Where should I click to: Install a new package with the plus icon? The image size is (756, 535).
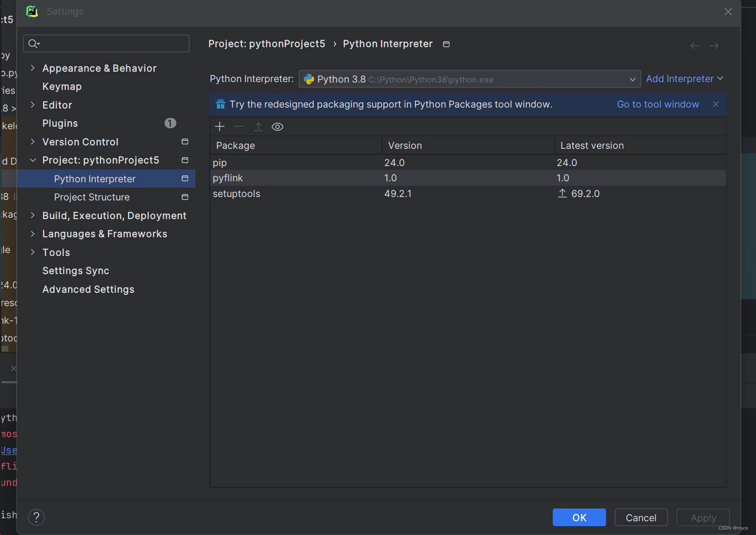tap(220, 126)
